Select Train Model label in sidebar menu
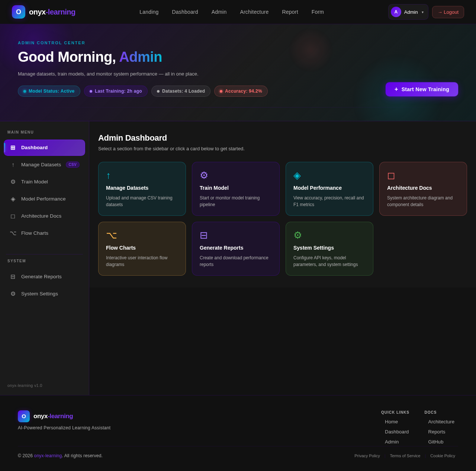Screen dimensions: 476x471 tap(35, 182)
